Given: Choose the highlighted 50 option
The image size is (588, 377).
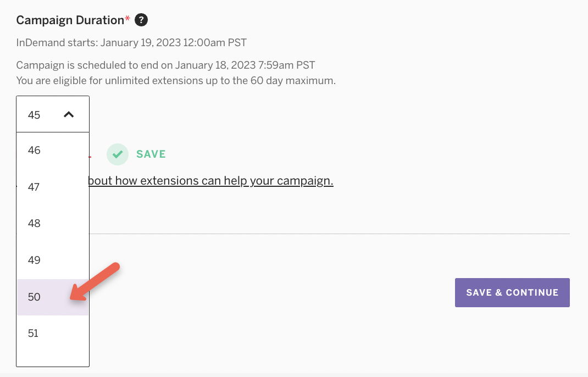Looking at the screenshot, I should coord(34,297).
